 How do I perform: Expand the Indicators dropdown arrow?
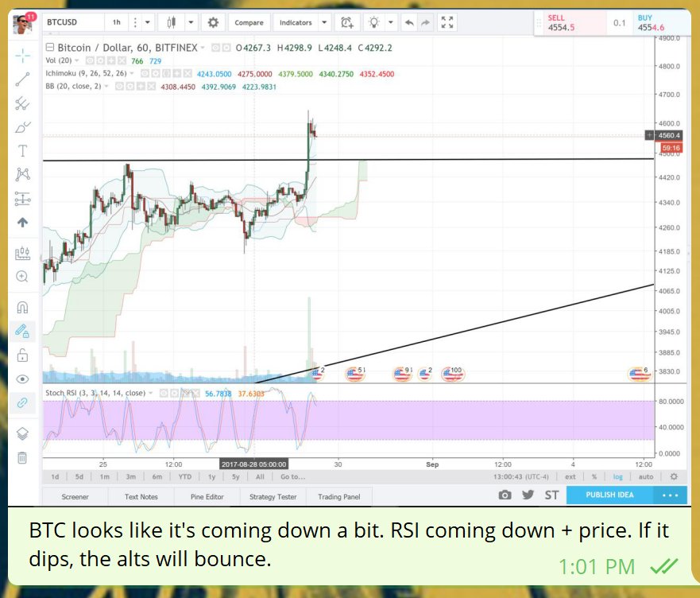324,22
